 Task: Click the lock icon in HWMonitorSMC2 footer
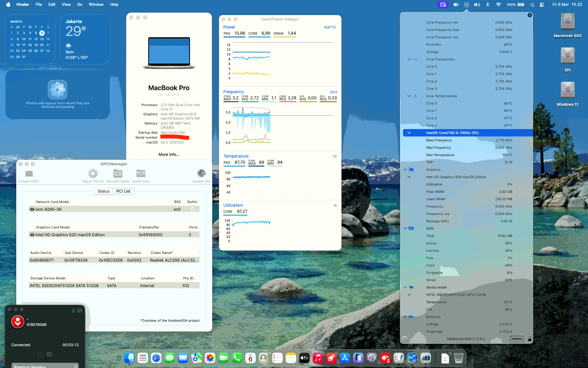coord(530,339)
